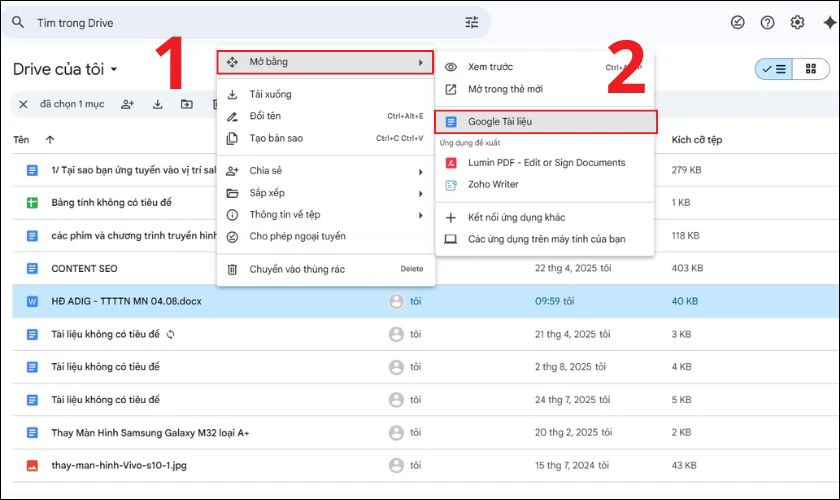Open search filter options icon
This screenshot has height=500, width=840.
[x=471, y=23]
